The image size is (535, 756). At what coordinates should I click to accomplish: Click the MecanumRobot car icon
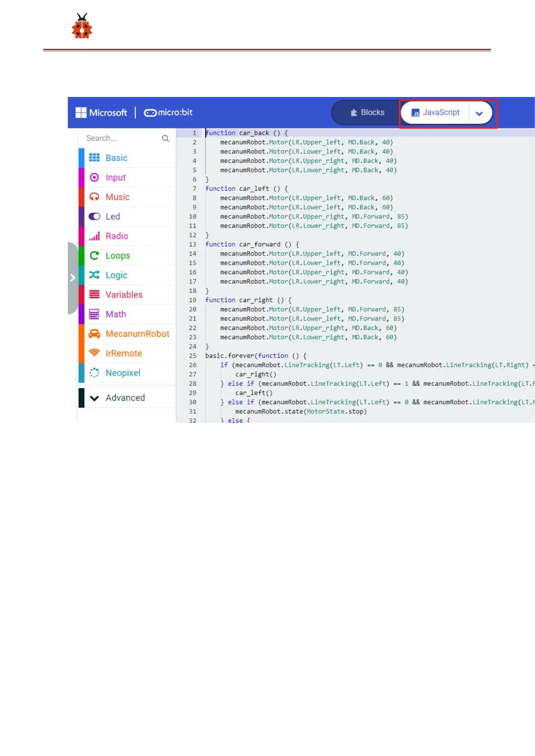[x=94, y=334]
